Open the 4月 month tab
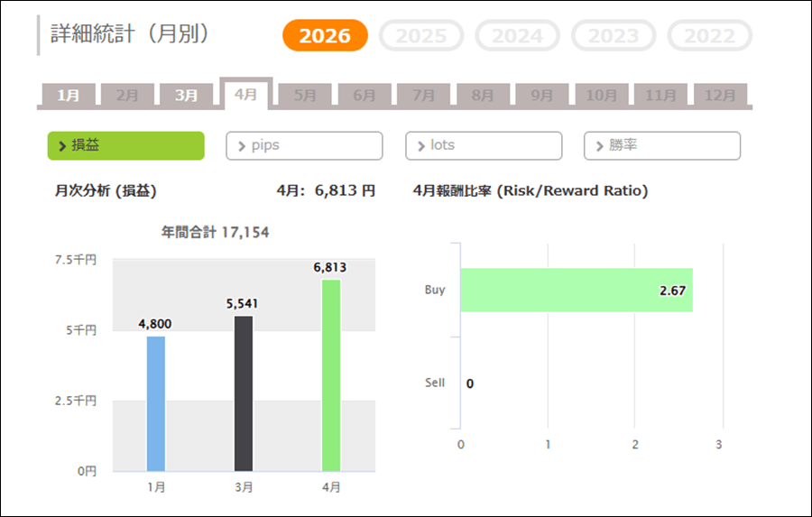Viewport: 812px width, 517px height. [x=245, y=94]
